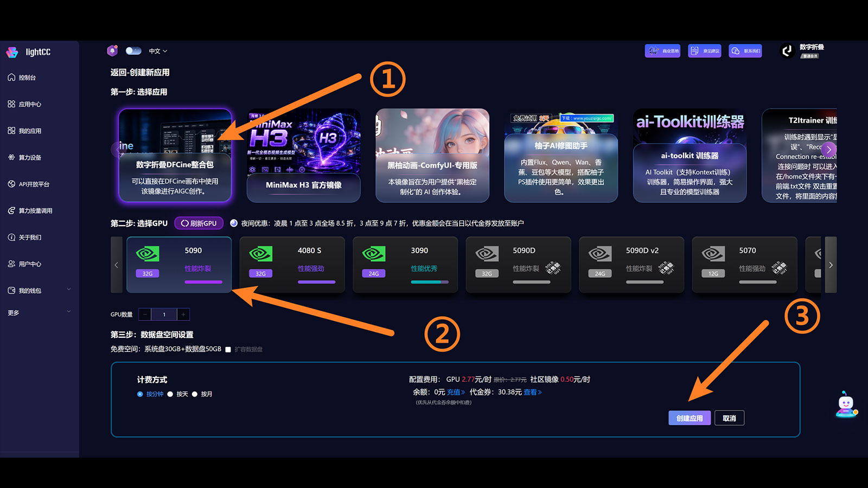Select the 柚子AI修图助手 card
The image size is (868, 488).
(561, 156)
